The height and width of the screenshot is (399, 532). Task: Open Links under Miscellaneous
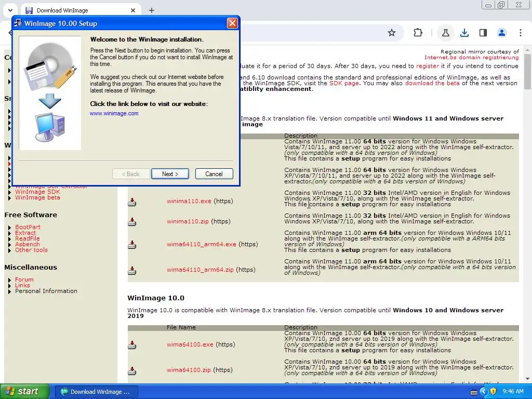[22, 285]
